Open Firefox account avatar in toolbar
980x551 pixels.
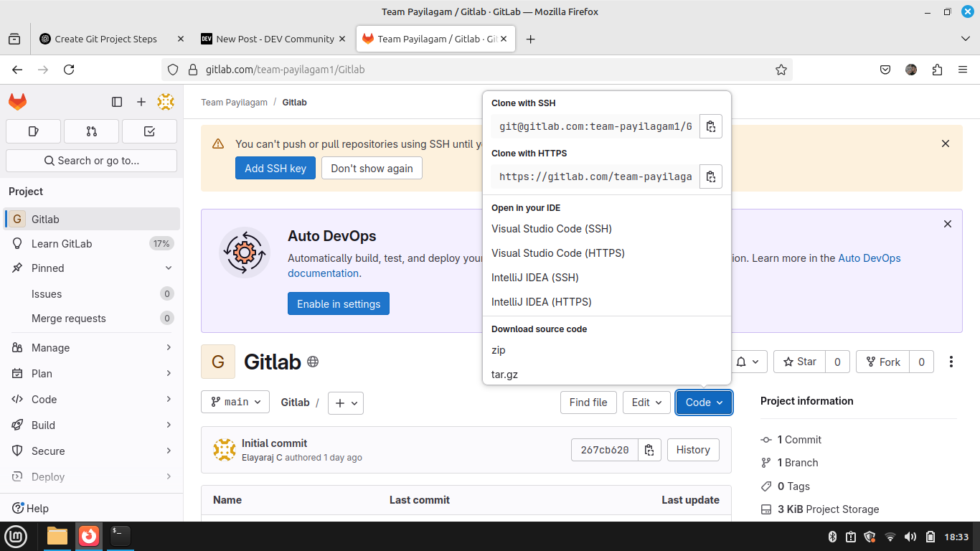[911, 70]
